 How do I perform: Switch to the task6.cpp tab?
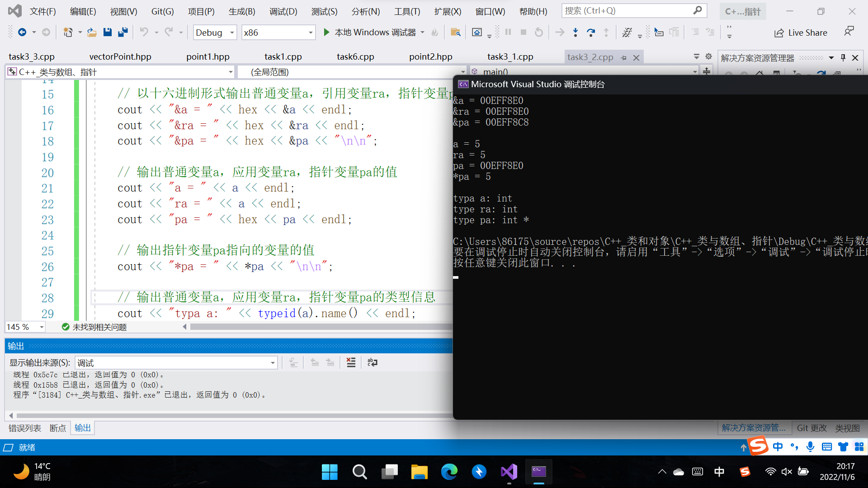(x=355, y=56)
